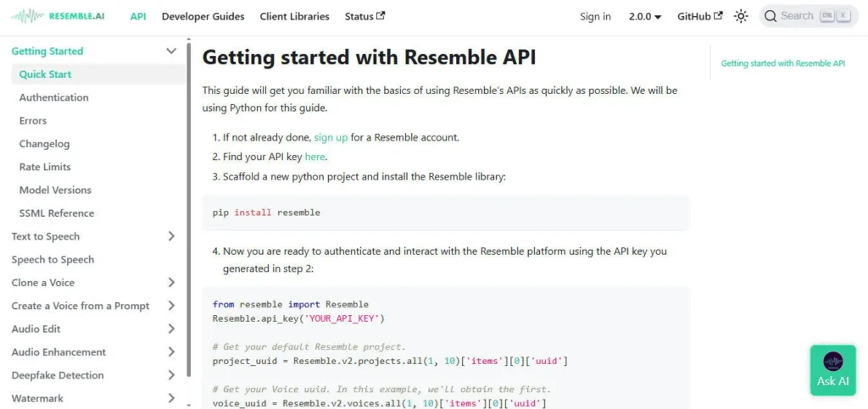Expand the Text to Speech chevron

[x=171, y=236]
